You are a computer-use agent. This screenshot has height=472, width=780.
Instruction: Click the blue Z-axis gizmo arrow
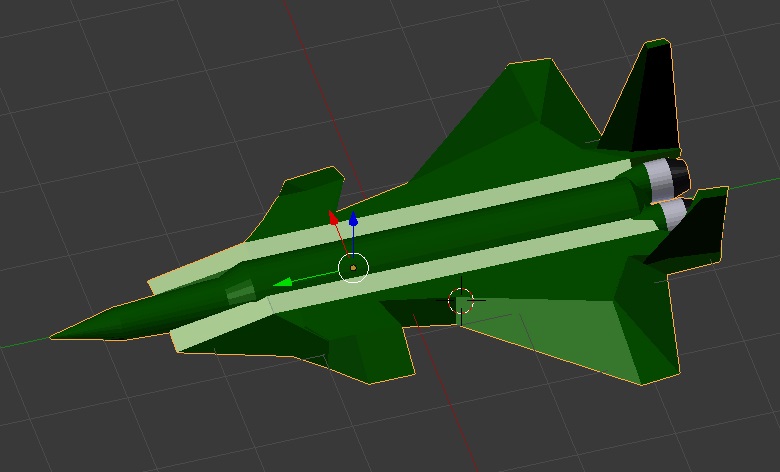coord(353,220)
